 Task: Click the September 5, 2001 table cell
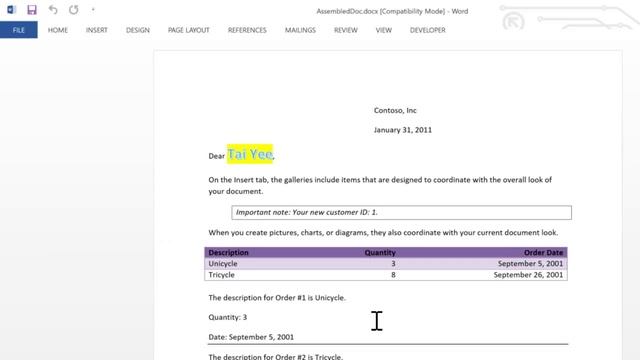531,264
